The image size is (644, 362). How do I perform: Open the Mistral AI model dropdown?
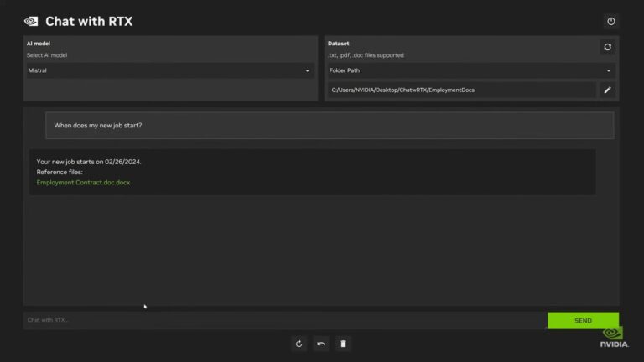pos(169,70)
